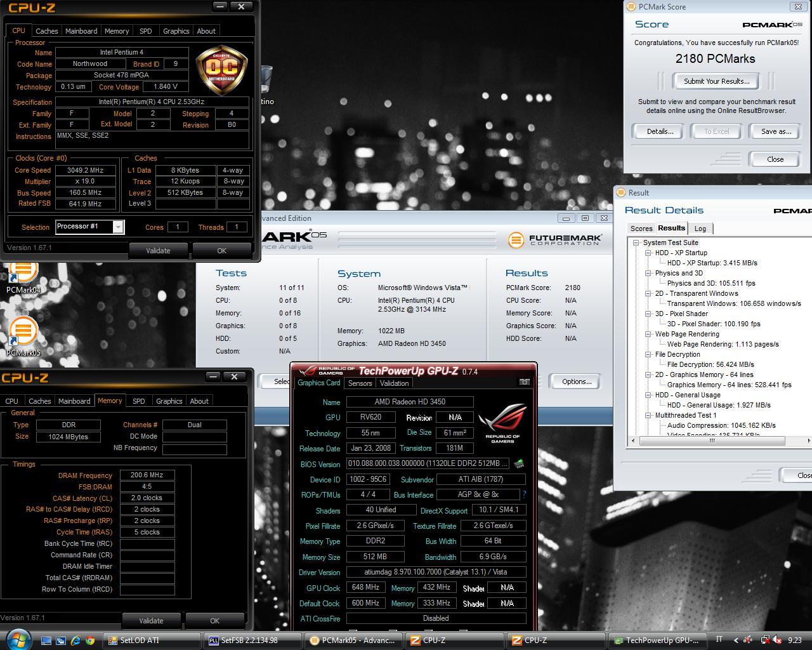812x650 pixels.
Task: Click Validate in bottom CPU-Z window
Action: [151, 620]
